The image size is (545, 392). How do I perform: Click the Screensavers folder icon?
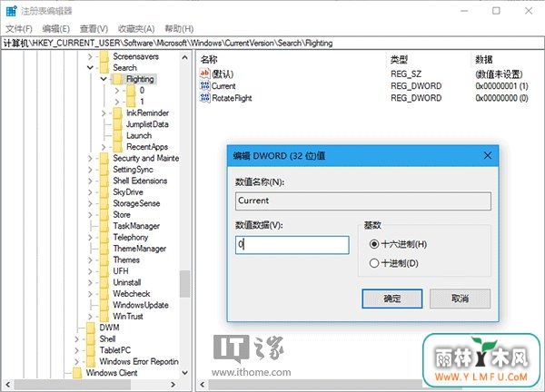pos(104,56)
